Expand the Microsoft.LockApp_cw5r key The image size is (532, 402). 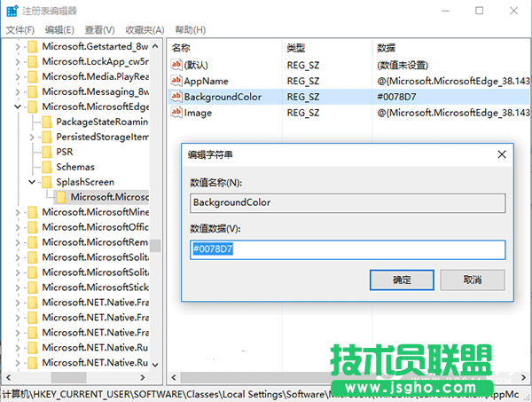click(x=18, y=62)
